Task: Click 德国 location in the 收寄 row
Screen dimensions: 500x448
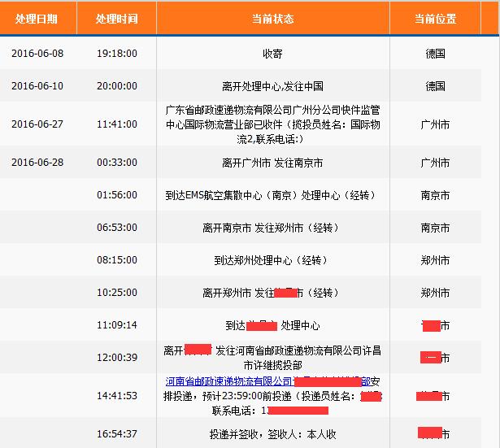Action: 435,54
